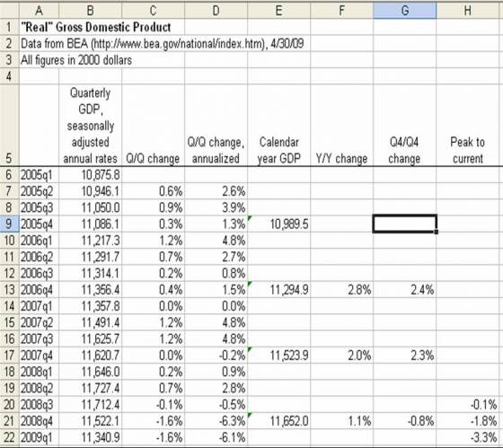
Task: Select row 21 header
Action: [x=9, y=421]
